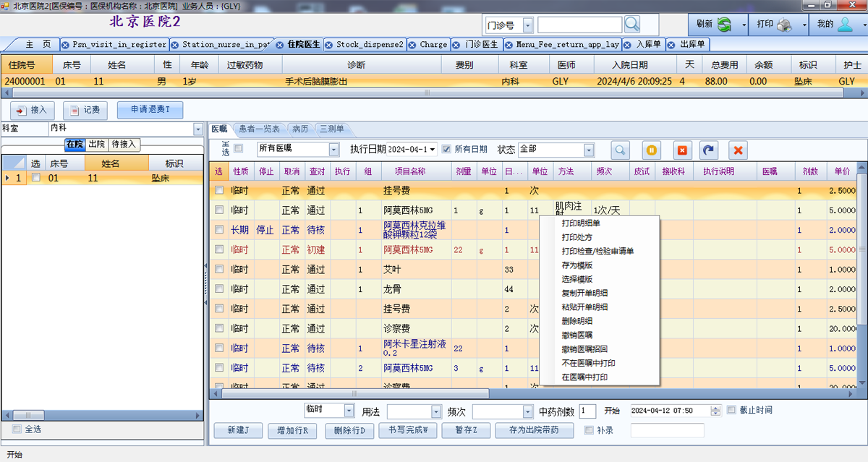Open the 执行日期 date picker dropdown
This screenshot has height=462, width=868.
(433, 150)
